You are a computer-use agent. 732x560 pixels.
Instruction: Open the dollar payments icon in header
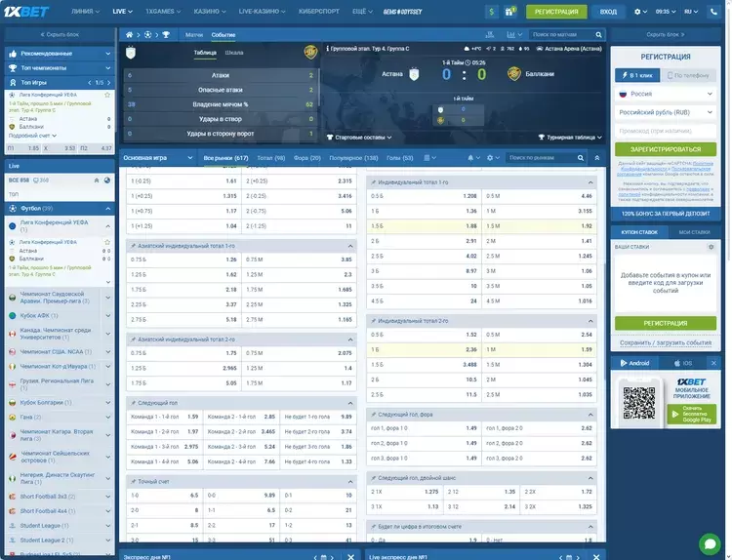click(492, 12)
